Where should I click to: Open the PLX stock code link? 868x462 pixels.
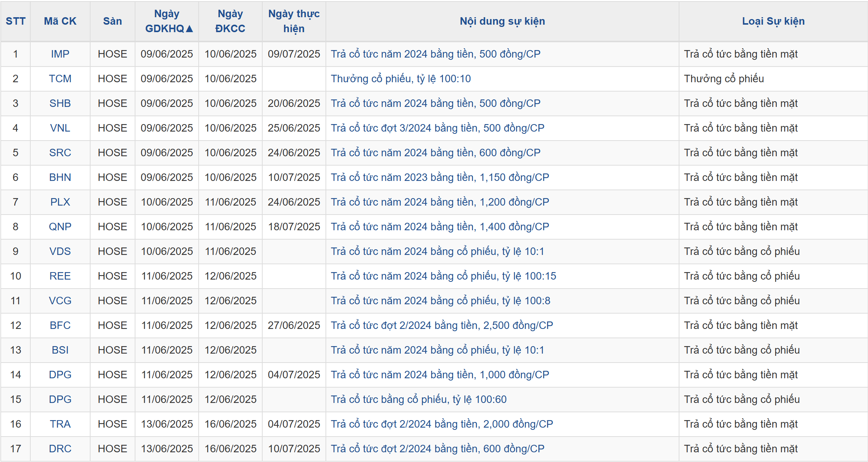(60, 202)
